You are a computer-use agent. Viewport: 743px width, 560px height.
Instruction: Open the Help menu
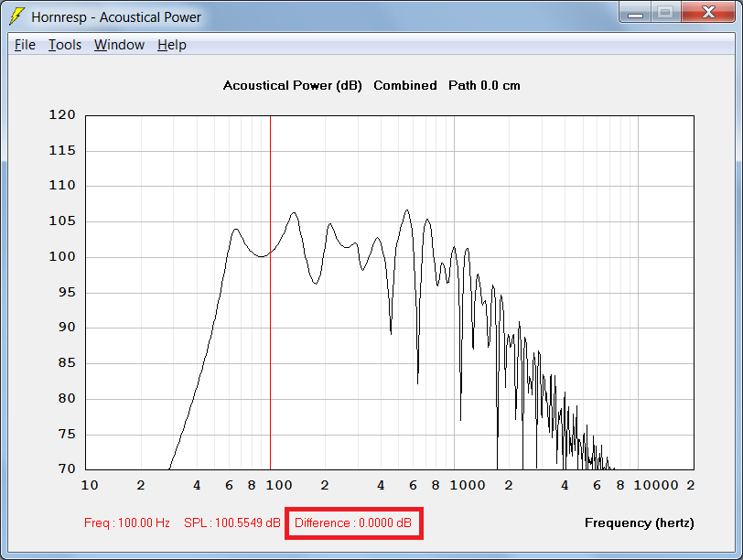click(172, 45)
